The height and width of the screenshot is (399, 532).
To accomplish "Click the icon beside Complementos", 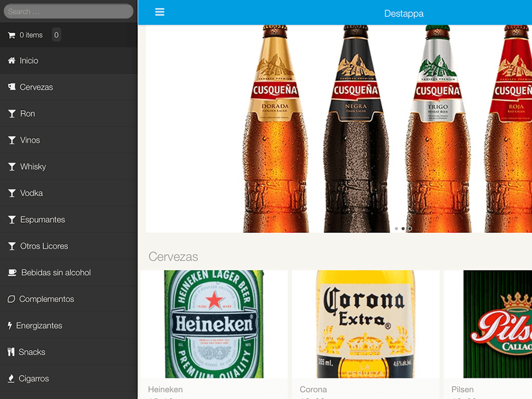I will [11, 299].
